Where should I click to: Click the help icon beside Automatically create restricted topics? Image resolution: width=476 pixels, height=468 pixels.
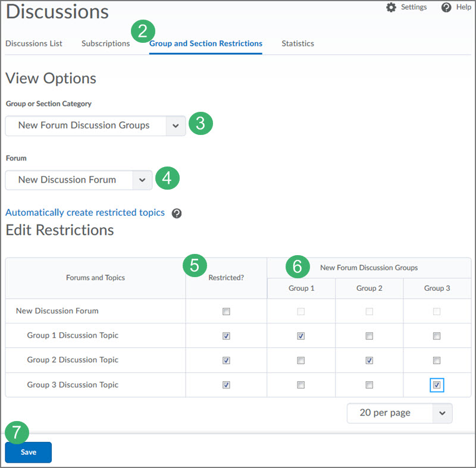point(176,213)
